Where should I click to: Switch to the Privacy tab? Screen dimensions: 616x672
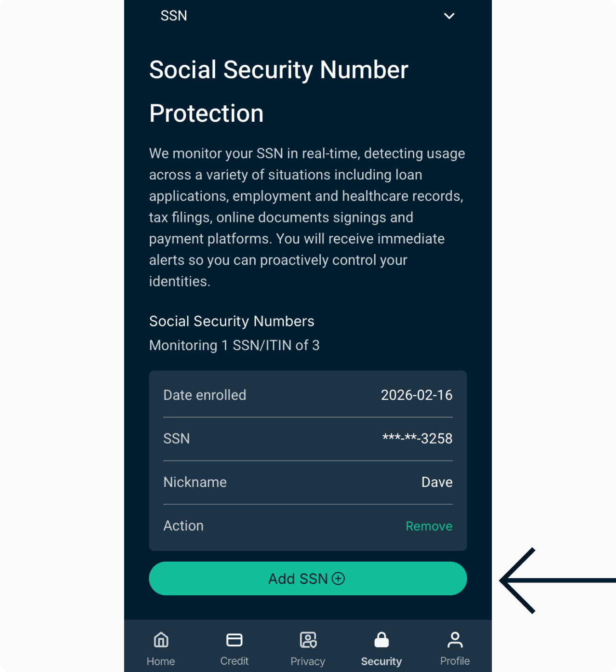click(308, 648)
